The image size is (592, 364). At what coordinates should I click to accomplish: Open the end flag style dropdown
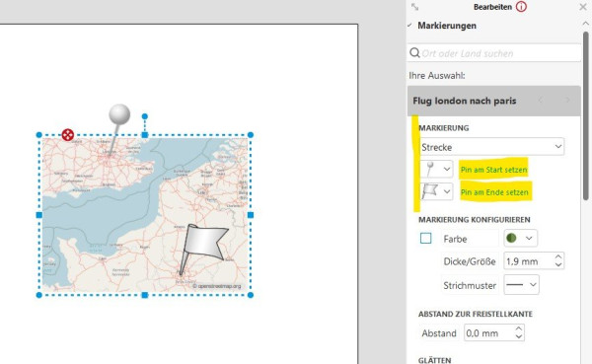coord(436,191)
